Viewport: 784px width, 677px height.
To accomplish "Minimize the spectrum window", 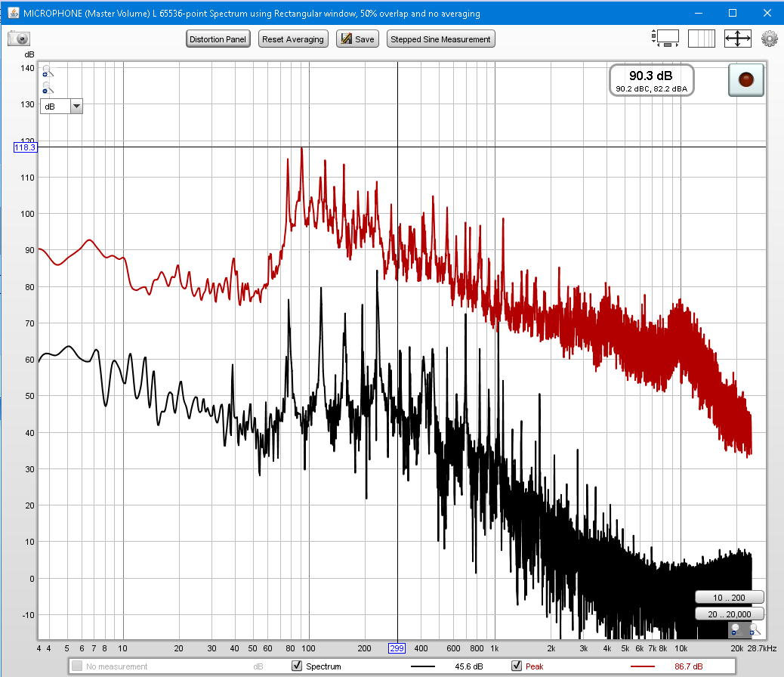I will coord(699,13).
